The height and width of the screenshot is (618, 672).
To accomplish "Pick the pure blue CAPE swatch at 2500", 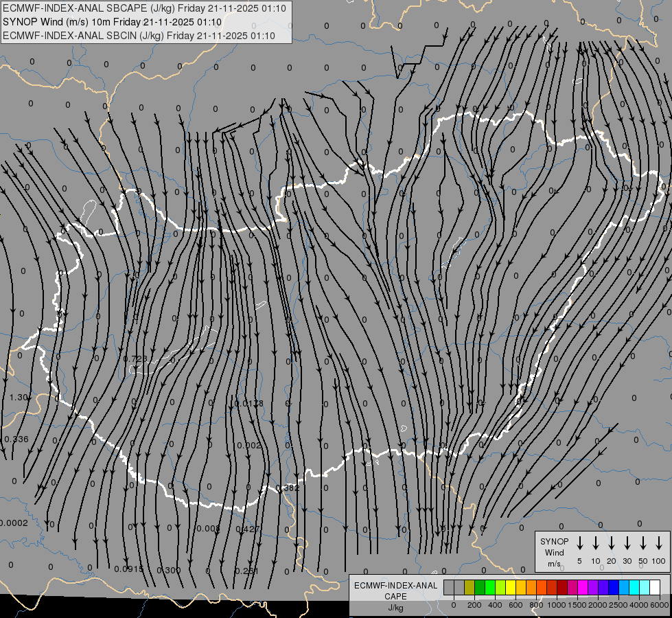I will click(x=613, y=587).
